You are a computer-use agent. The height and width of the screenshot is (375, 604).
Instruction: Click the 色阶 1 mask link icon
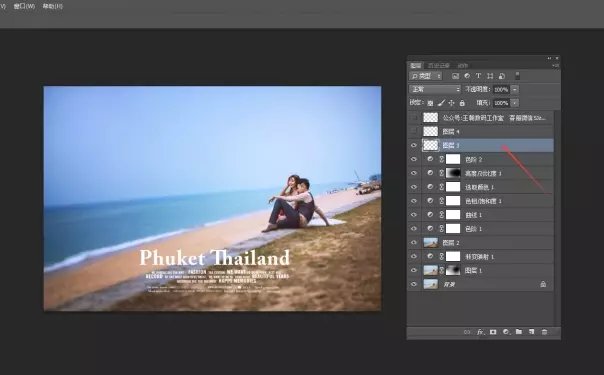[441, 229]
